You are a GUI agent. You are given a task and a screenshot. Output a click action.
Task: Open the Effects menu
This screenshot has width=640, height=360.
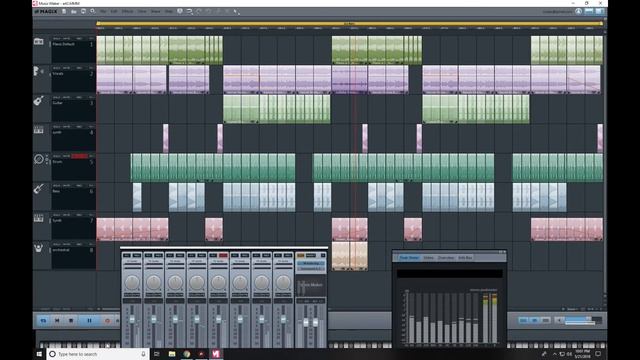[x=127, y=11]
